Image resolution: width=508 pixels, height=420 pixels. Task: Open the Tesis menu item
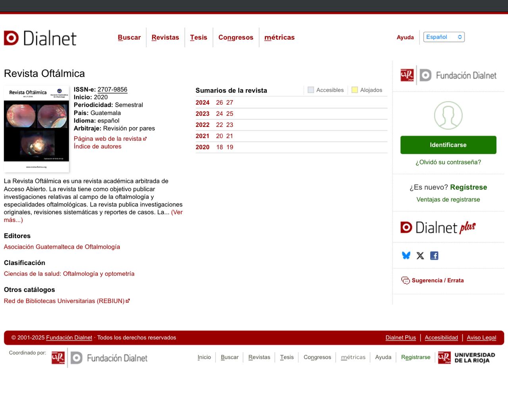[x=198, y=37]
